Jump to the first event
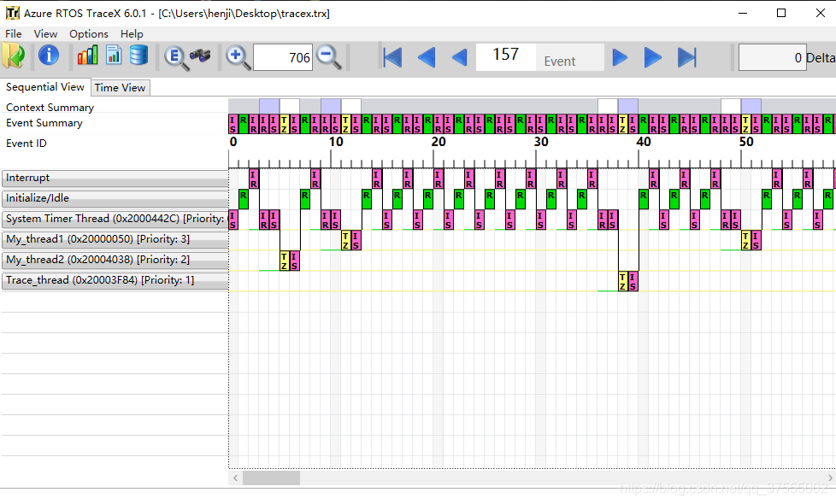The width and height of the screenshot is (836, 504). click(x=392, y=57)
